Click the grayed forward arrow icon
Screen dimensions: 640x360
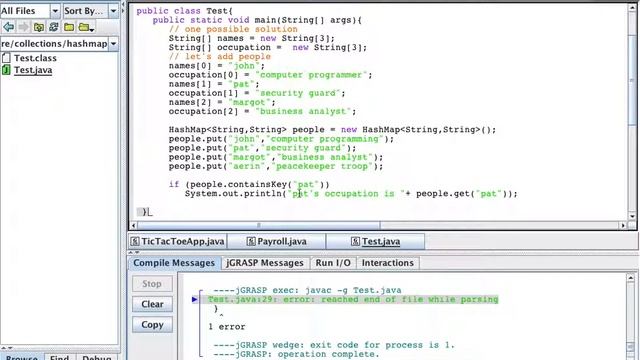24,27
